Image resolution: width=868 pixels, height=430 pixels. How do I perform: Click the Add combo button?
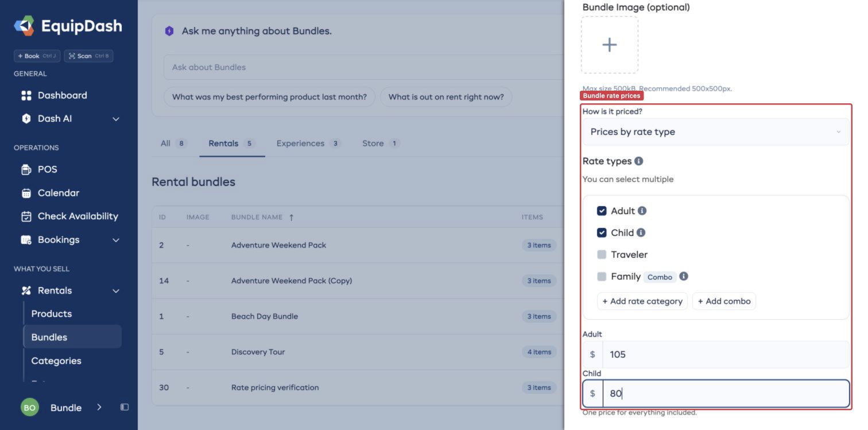tap(724, 301)
